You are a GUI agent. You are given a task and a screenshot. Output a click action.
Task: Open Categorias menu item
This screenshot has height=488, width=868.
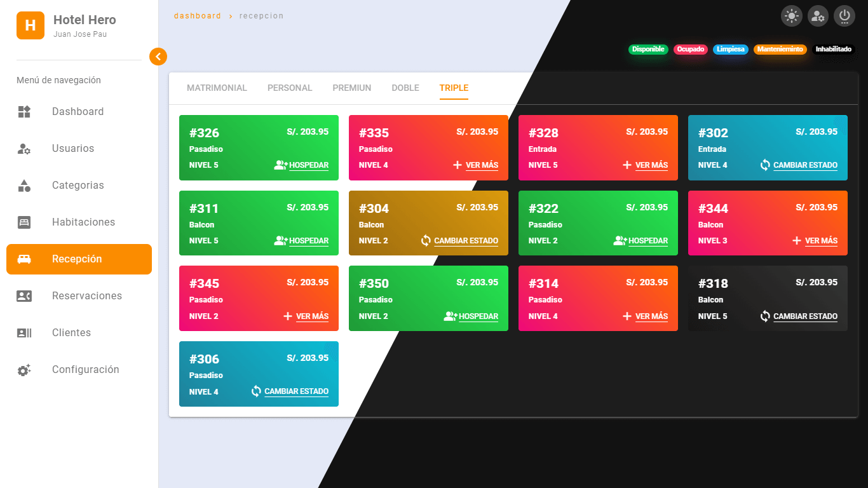79,186
